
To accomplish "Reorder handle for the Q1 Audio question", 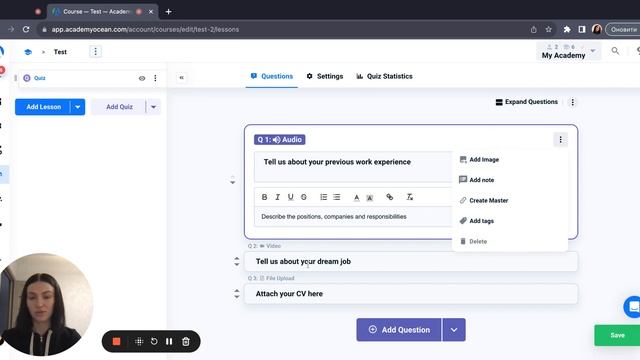I will tap(233, 180).
